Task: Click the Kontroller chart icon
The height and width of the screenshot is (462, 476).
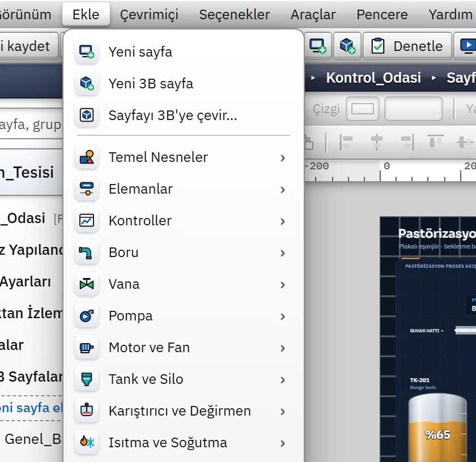Action: 87,221
